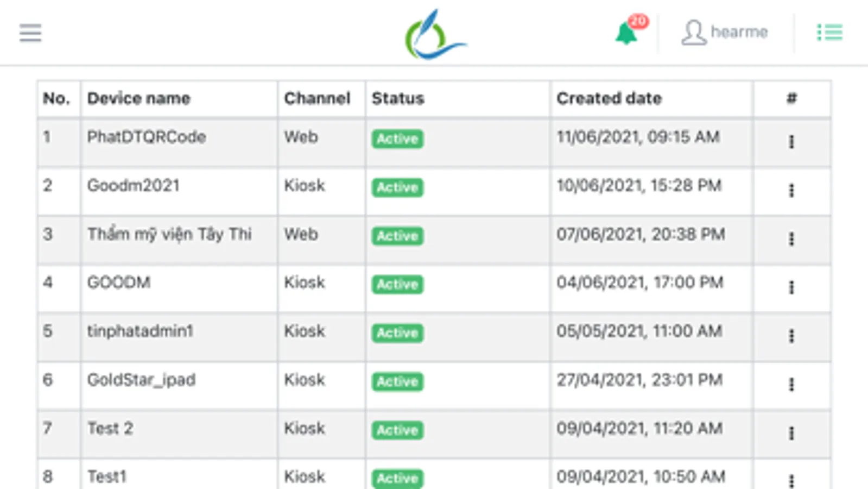Click the Active status of GOODM

coord(397,284)
